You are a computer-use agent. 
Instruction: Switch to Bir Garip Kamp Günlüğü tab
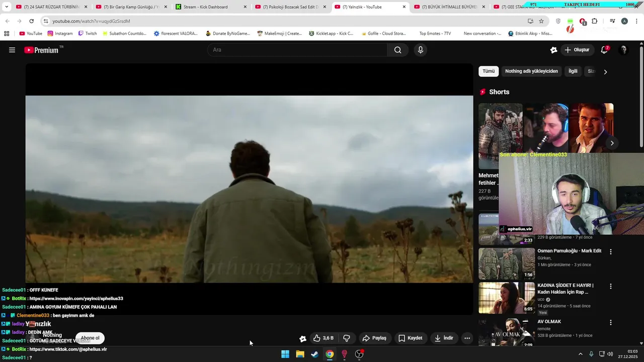[x=131, y=7]
